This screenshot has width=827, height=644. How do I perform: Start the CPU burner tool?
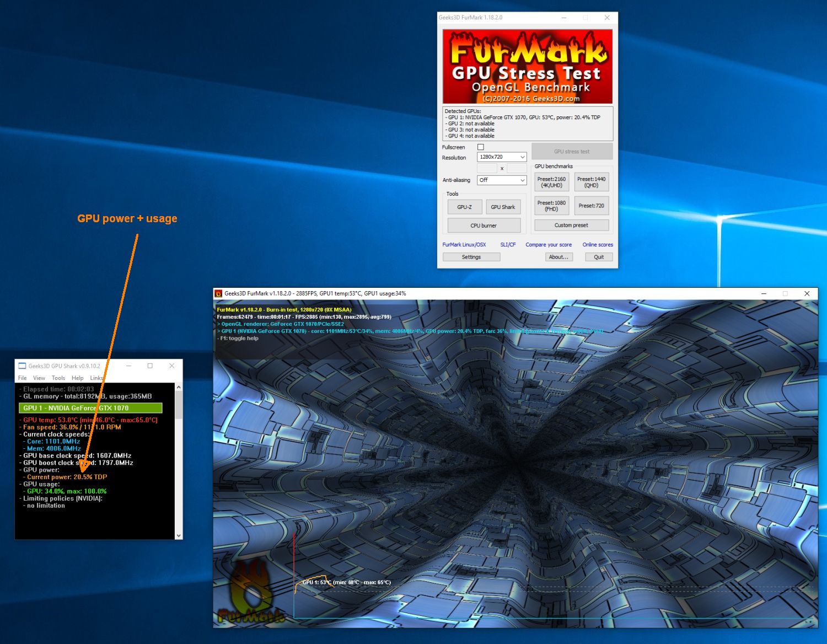484,226
